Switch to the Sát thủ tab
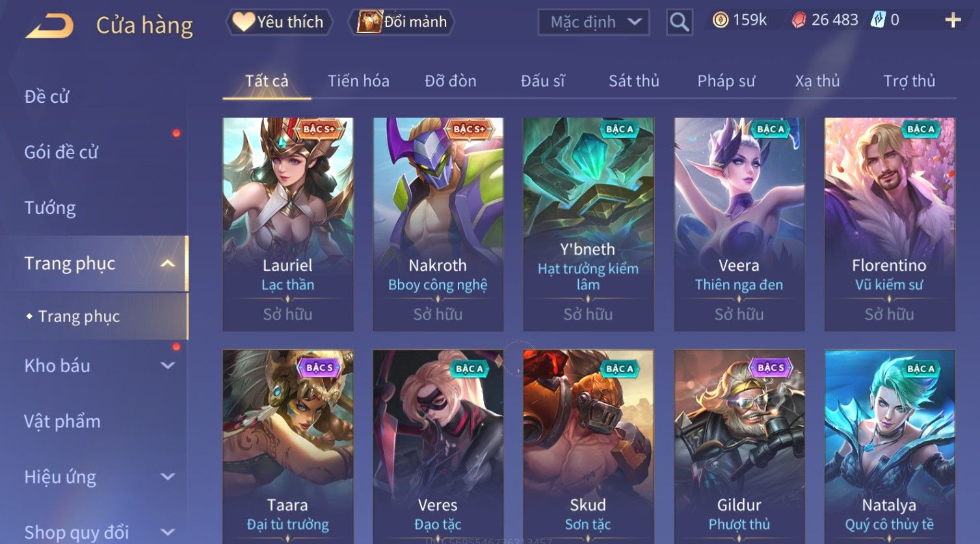This screenshot has width=980, height=544. pyautogui.click(x=633, y=81)
